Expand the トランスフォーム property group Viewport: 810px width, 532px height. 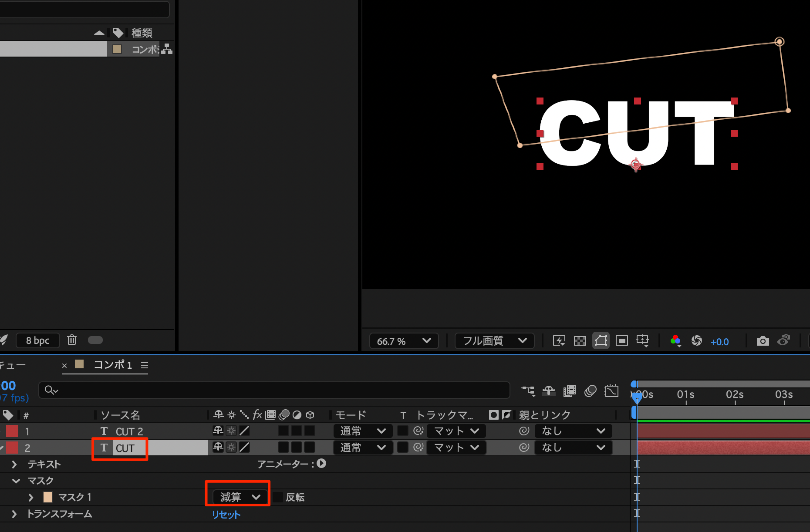click(14, 514)
